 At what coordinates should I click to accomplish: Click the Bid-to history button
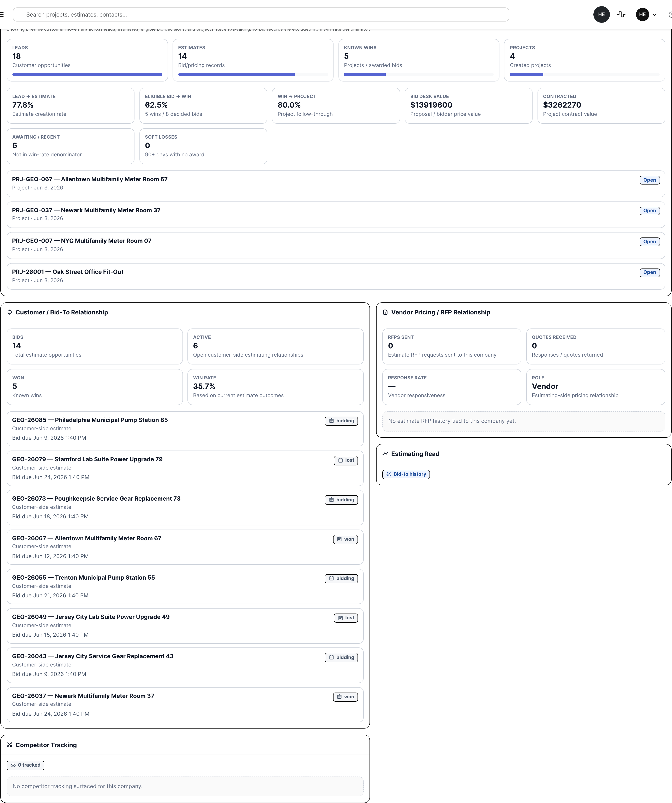406,474
